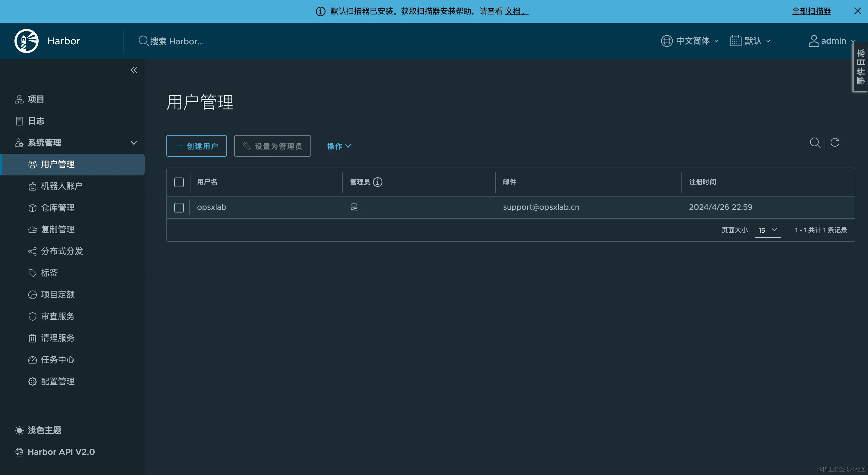Select the 机器人账户 sidebar icon

(x=32, y=186)
